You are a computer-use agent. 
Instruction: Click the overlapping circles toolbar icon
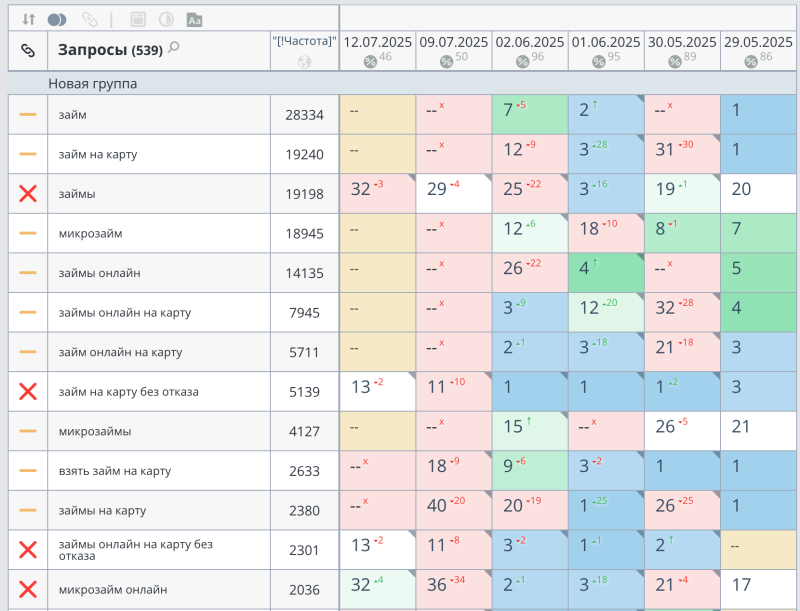pos(57,19)
